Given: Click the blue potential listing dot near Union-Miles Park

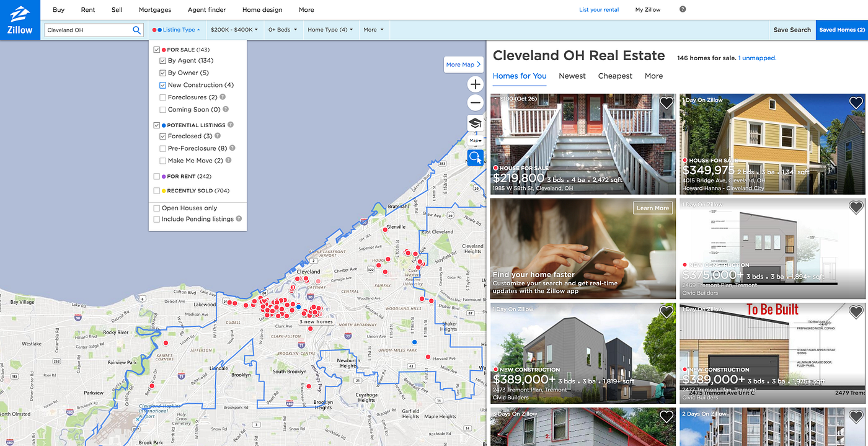Looking at the screenshot, I should pos(415,342).
